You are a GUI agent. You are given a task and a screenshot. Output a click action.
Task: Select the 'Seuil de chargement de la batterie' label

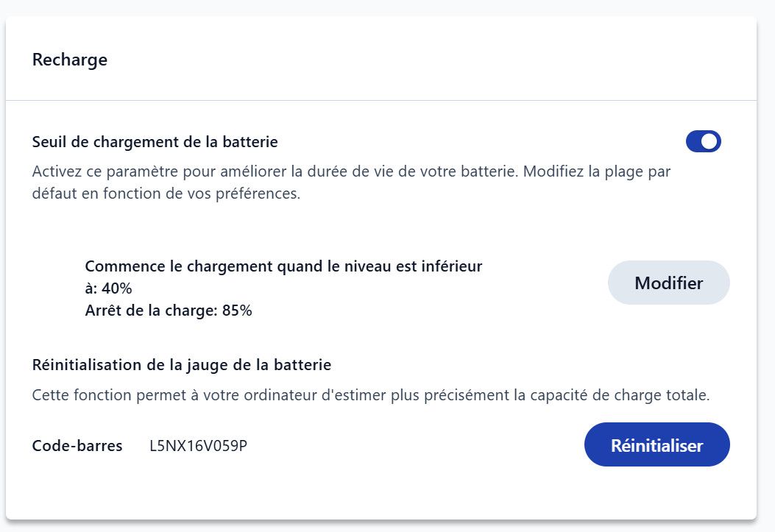click(x=155, y=141)
